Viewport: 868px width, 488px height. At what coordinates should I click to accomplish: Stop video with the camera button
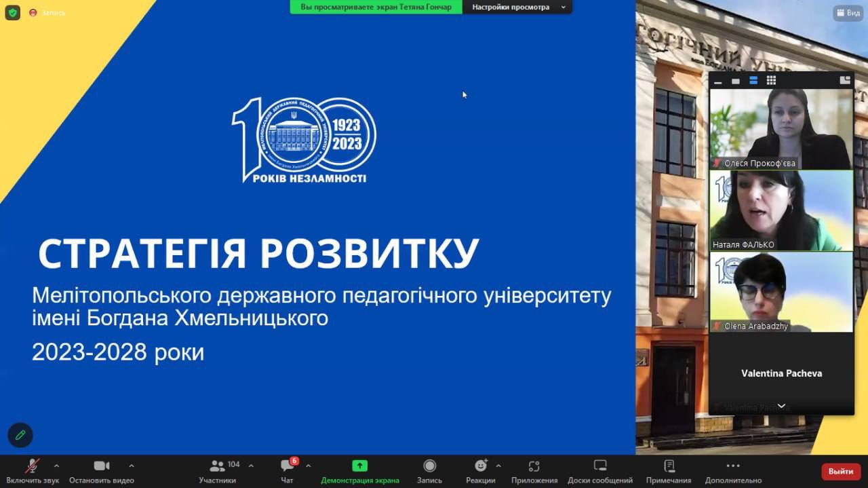(x=102, y=466)
